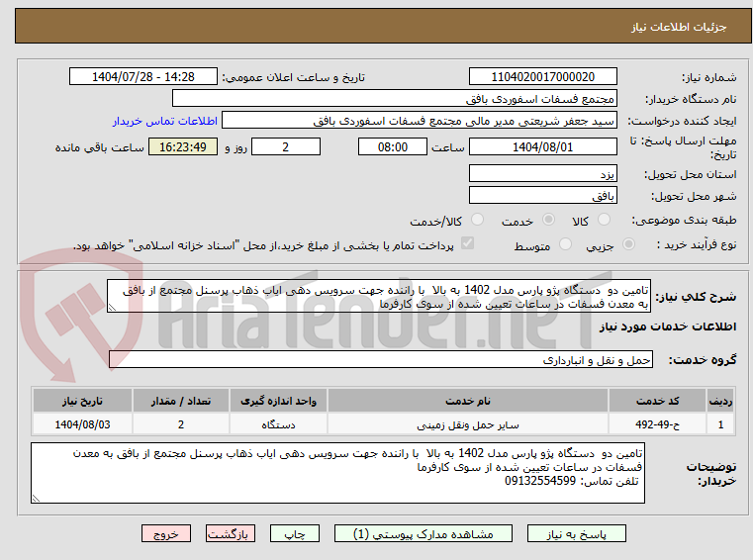Click the description textarea resize grip
The height and width of the screenshot is (560, 753).
click(x=112, y=308)
